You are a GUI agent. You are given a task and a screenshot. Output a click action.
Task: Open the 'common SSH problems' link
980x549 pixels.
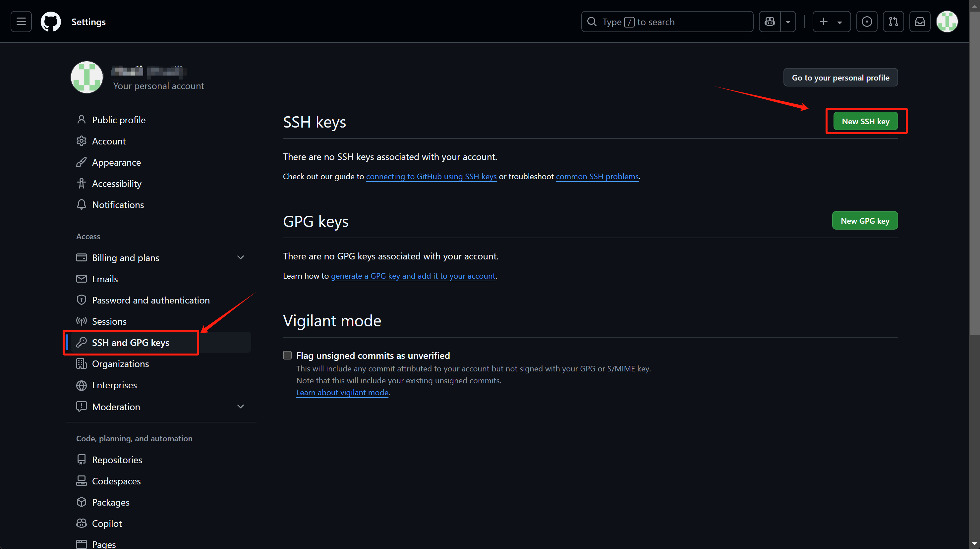point(597,176)
